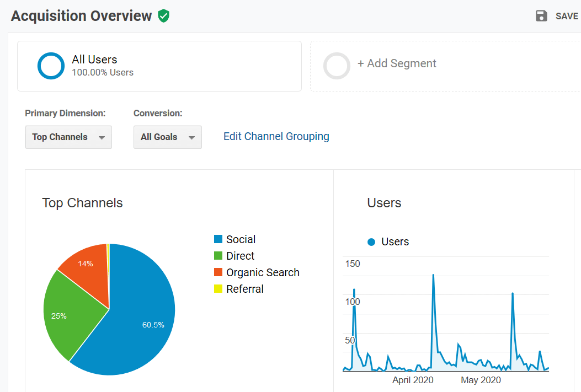Open the Top Channels dimension dropdown
This screenshot has width=581, height=392.
pos(68,137)
